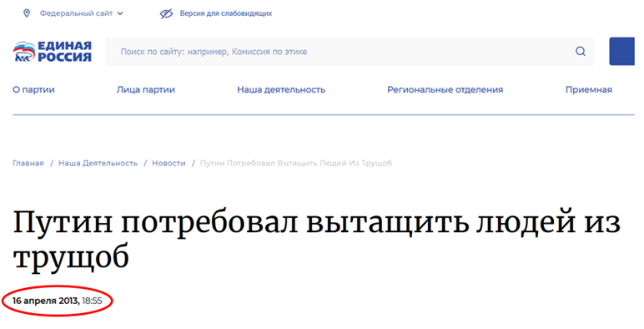Open Версия для слабовидящих link
This screenshot has height=329, width=644.
pos(226,13)
